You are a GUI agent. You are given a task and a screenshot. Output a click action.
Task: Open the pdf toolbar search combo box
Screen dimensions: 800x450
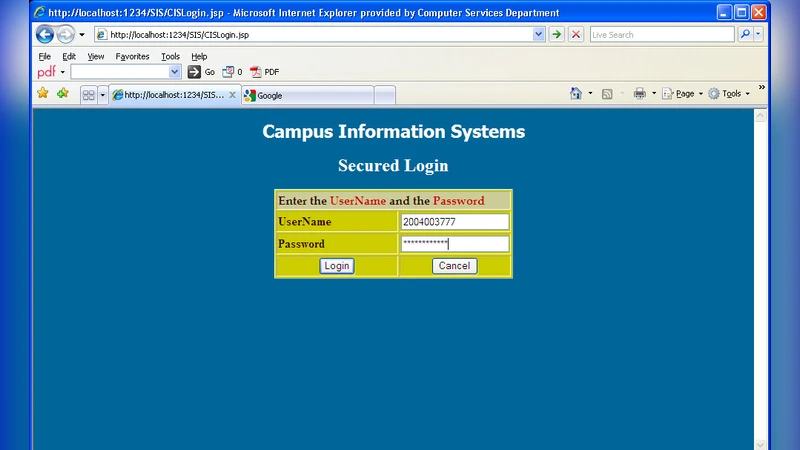[126, 72]
